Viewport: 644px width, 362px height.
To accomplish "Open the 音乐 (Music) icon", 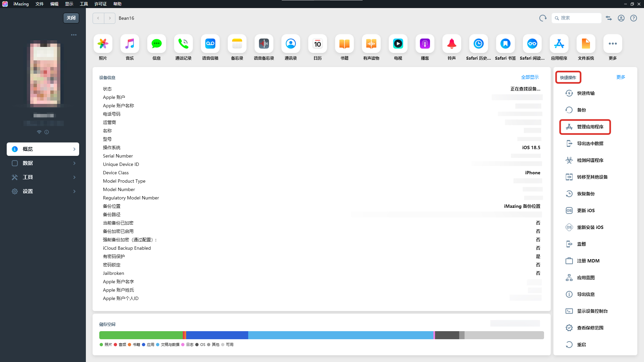I will (x=130, y=44).
